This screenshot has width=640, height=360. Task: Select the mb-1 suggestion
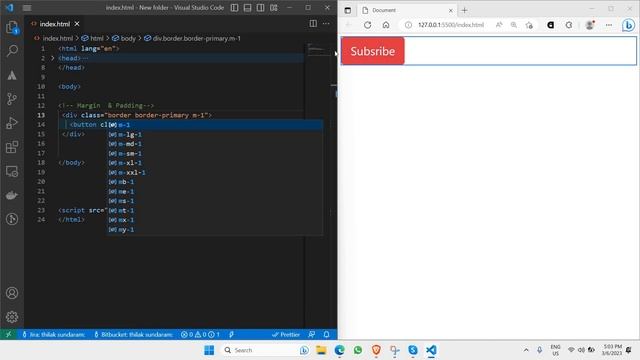click(x=215, y=182)
